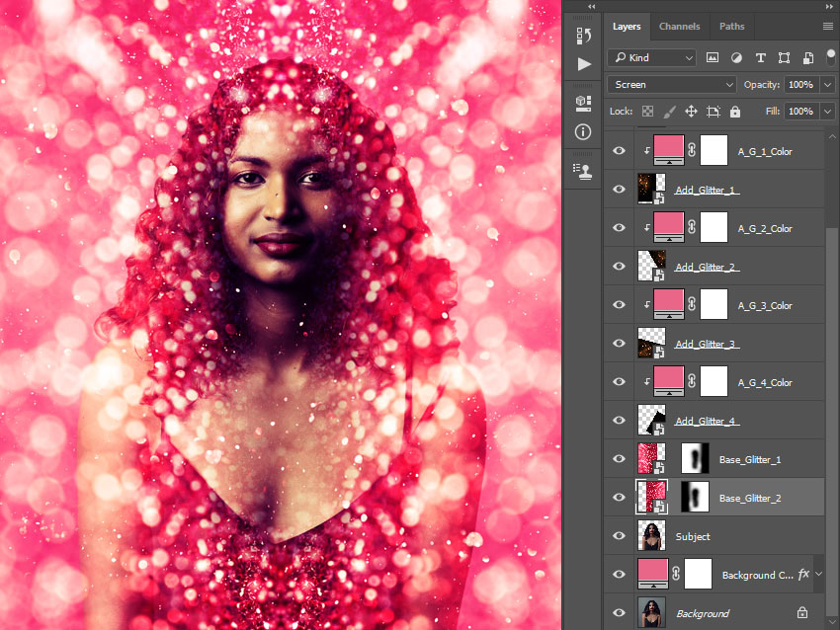Screen dimensions: 840x630
Task: Open the Screen blend mode dropdown
Action: click(670, 84)
